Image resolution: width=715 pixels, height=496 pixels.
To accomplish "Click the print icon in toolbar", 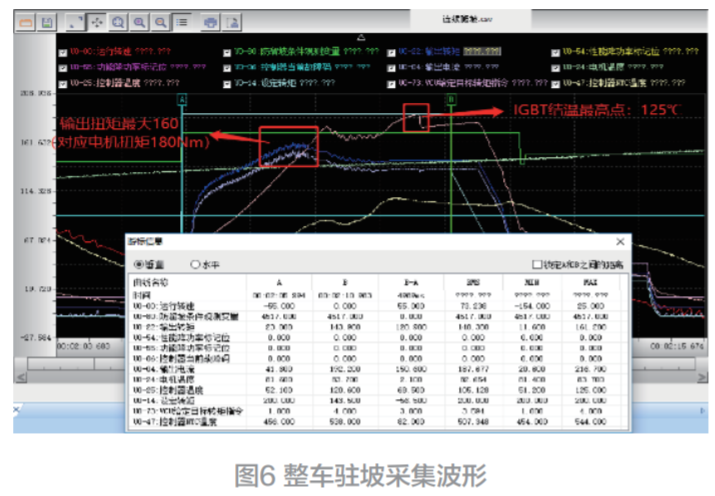I will coord(211,21).
